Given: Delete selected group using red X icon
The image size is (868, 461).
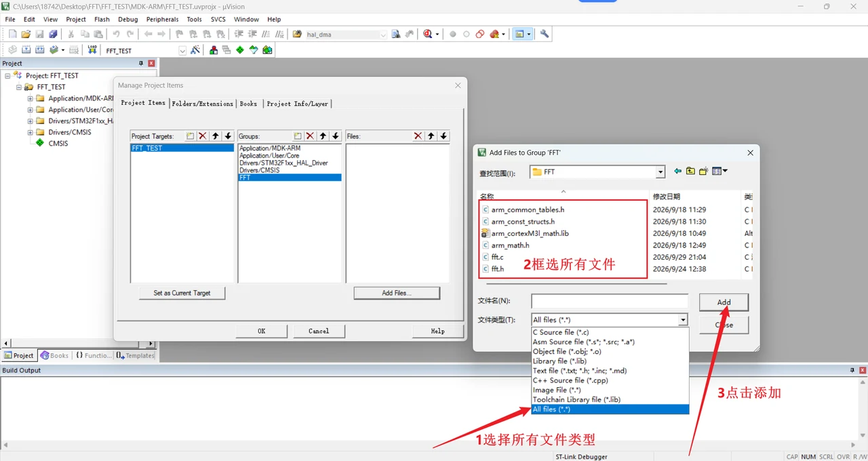Looking at the screenshot, I should pos(310,136).
